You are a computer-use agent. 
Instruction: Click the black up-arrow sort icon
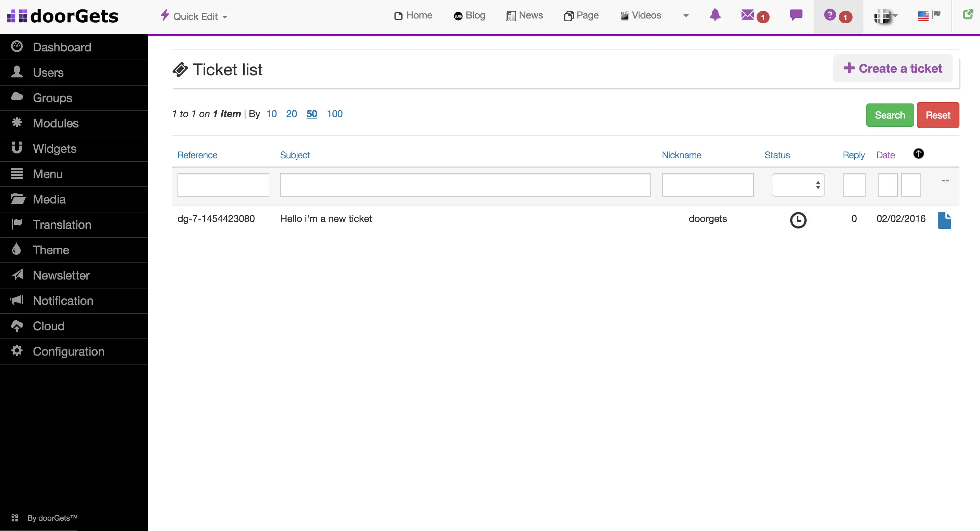918,154
